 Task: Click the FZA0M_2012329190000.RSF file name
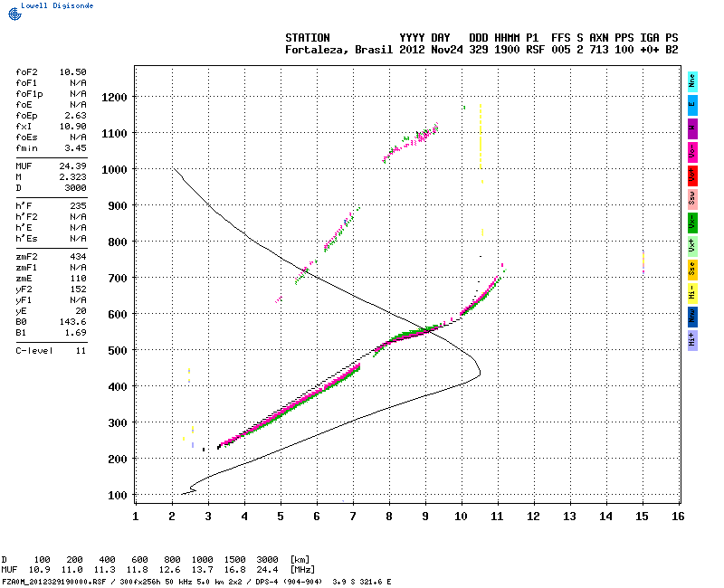coord(54,582)
